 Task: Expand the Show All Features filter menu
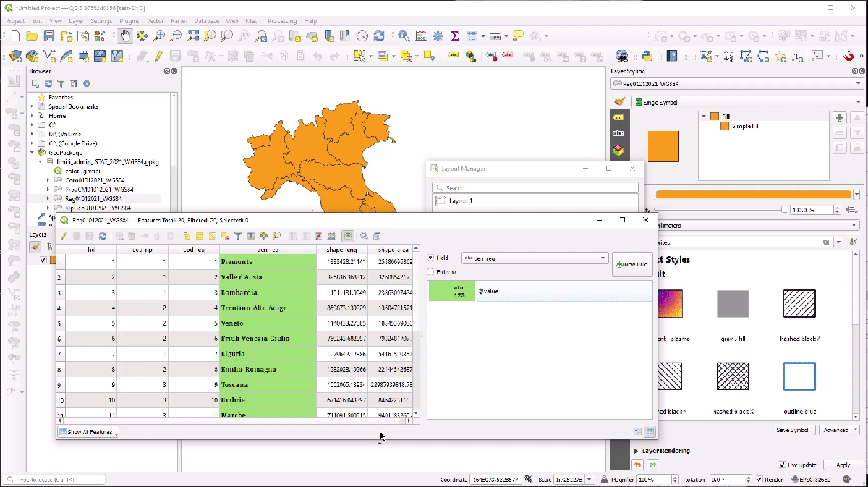pos(88,432)
